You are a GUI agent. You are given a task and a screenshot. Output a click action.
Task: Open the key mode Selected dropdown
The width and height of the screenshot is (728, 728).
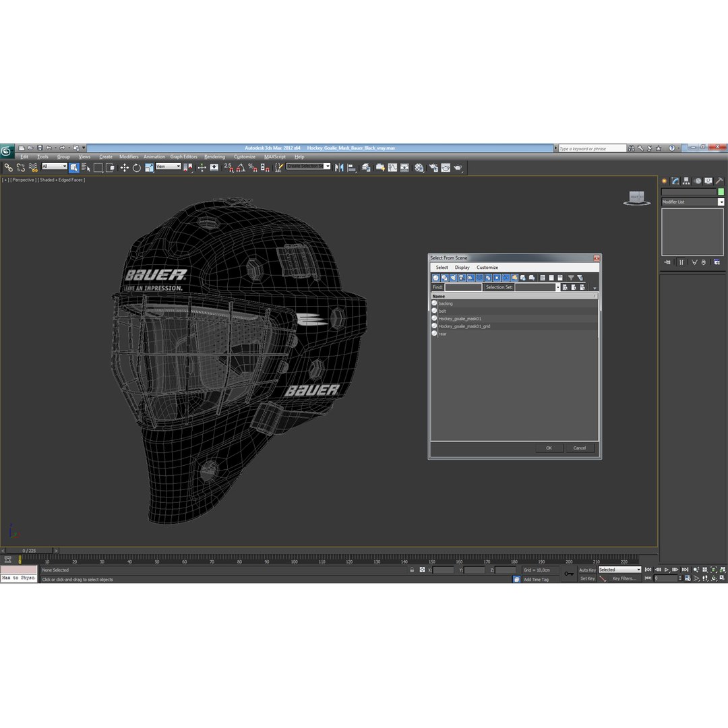[x=620, y=570]
